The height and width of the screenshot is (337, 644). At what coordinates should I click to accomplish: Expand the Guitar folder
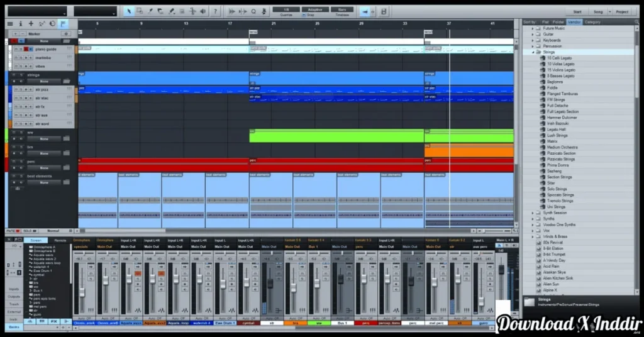533,35
